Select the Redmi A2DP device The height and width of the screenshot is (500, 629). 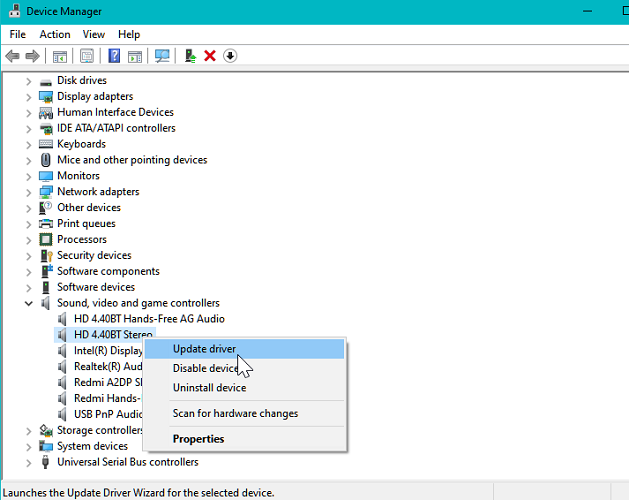click(x=108, y=382)
